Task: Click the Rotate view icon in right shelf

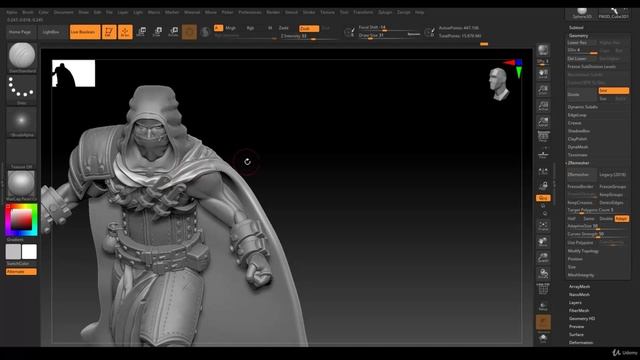Action: coord(543,273)
